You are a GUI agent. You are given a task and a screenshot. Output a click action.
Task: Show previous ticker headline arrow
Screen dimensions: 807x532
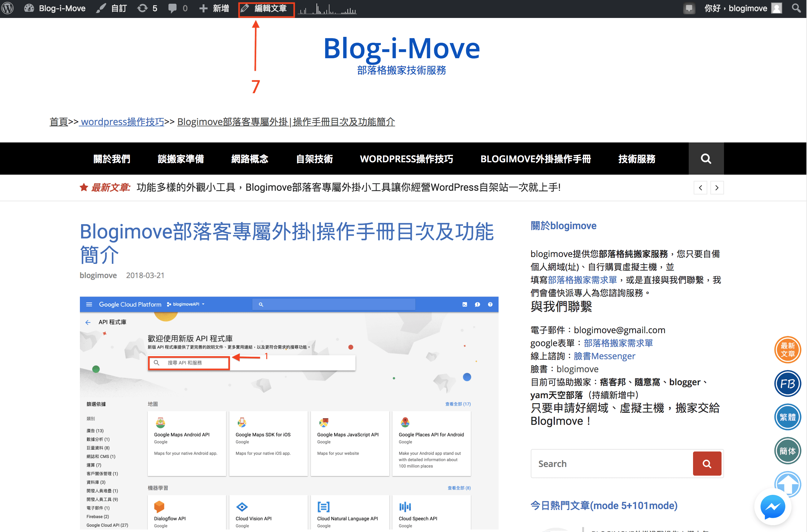(x=700, y=188)
